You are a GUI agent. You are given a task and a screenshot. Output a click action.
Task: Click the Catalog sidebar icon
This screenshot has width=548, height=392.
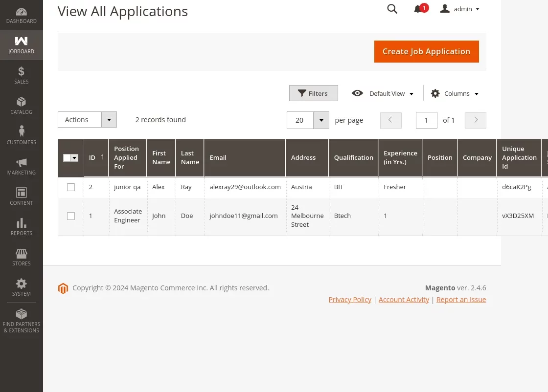tap(21, 105)
